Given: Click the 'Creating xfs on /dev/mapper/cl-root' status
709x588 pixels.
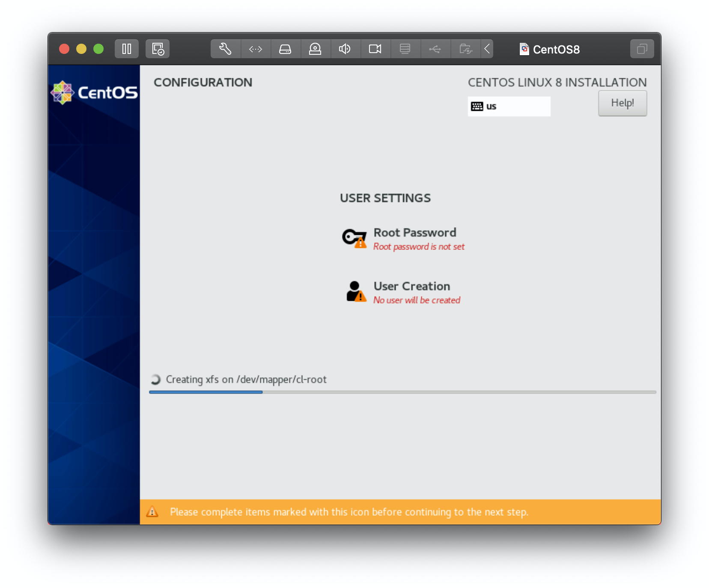Looking at the screenshot, I should pos(246,380).
